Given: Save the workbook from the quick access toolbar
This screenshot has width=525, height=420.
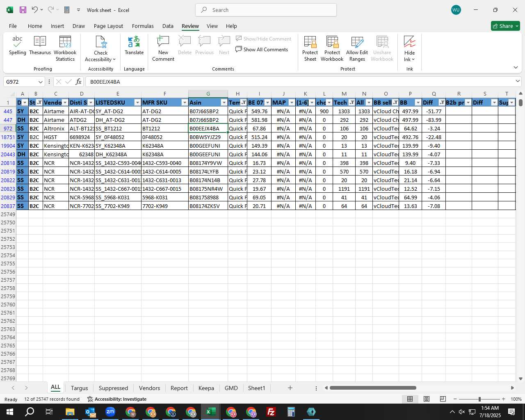Looking at the screenshot, I should 23,10.
